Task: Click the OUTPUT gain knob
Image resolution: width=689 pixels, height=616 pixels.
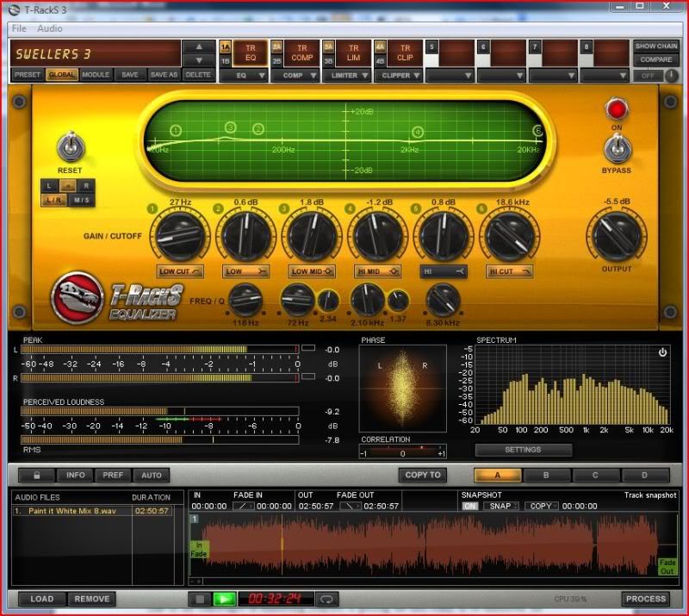Action: click(617, 237)
